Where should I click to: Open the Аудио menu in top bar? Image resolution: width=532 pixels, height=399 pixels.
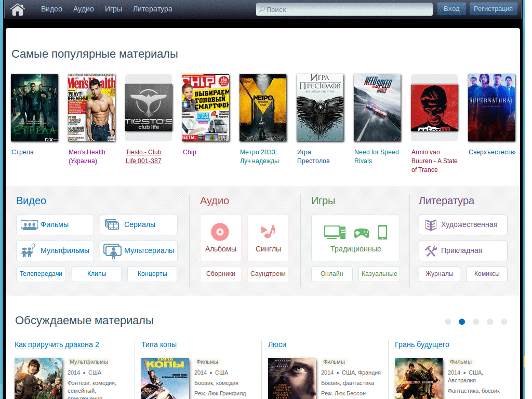[84, 9]
